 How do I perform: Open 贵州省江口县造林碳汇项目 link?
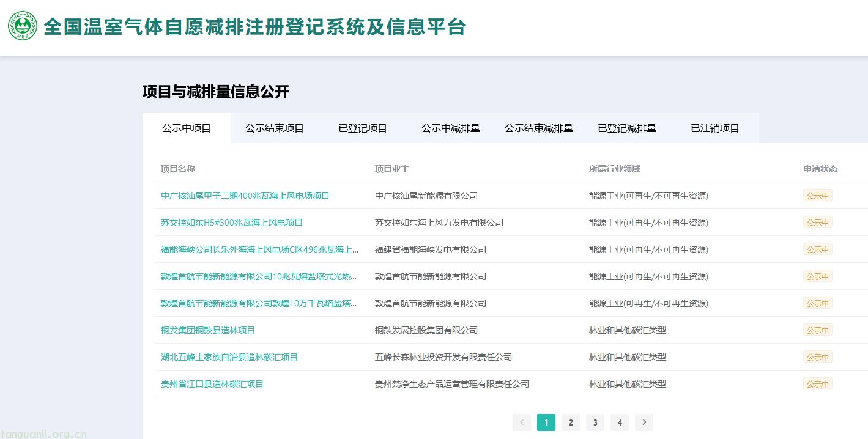pos(212,384)
